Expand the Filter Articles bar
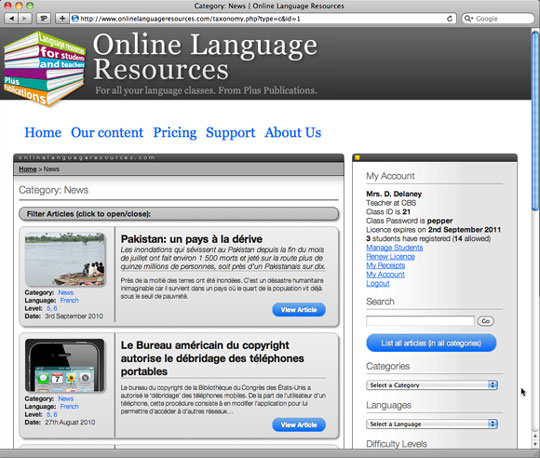 179,214
